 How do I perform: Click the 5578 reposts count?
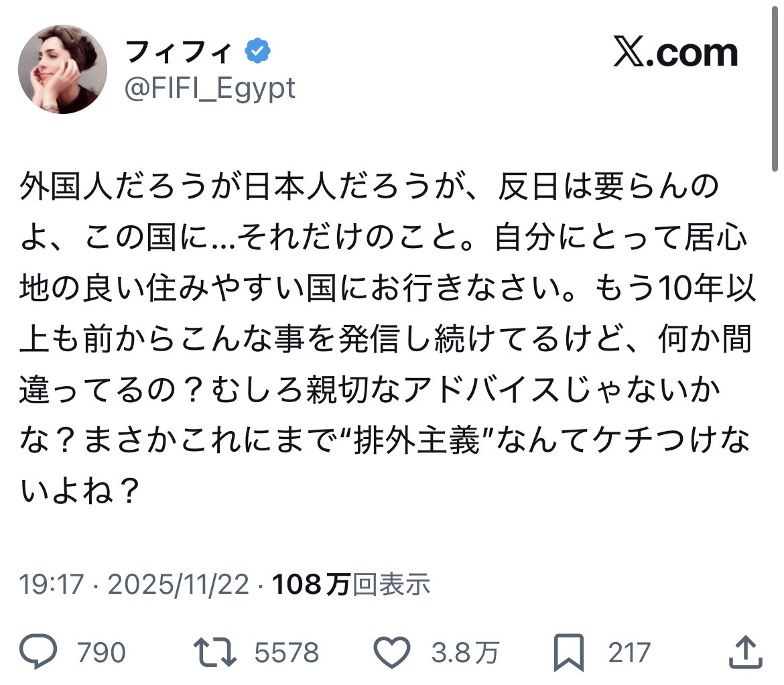[x=287, y=652]
